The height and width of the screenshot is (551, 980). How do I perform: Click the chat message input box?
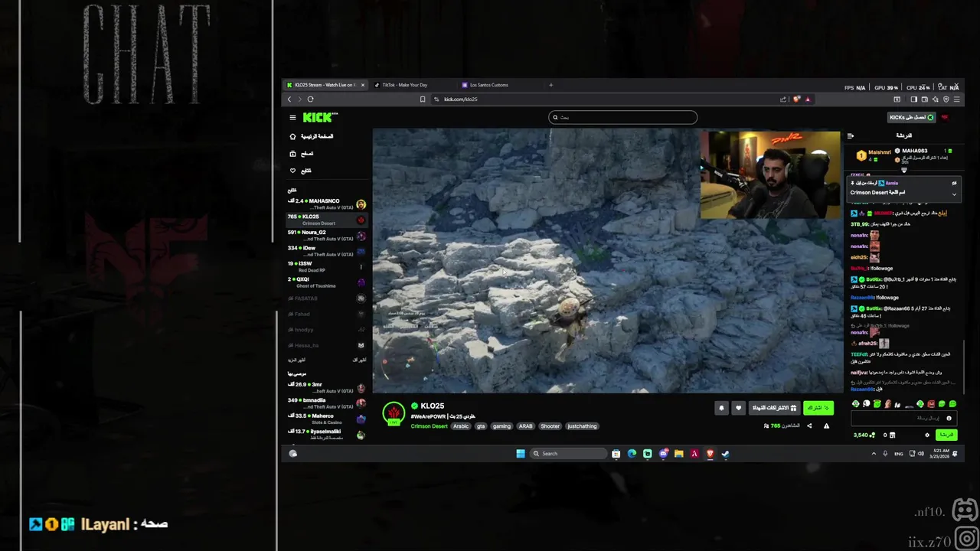(x=903, y=418)
